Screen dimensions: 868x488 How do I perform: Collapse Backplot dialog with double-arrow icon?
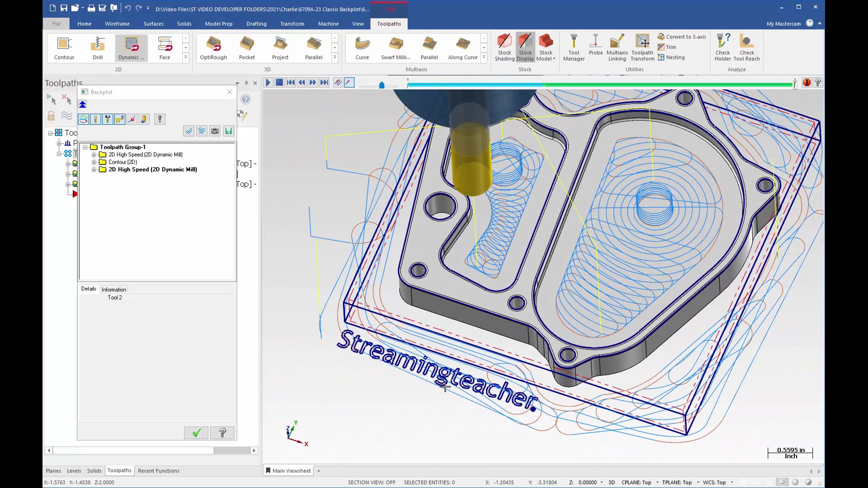pyautogui.click(x=83, y=104)
